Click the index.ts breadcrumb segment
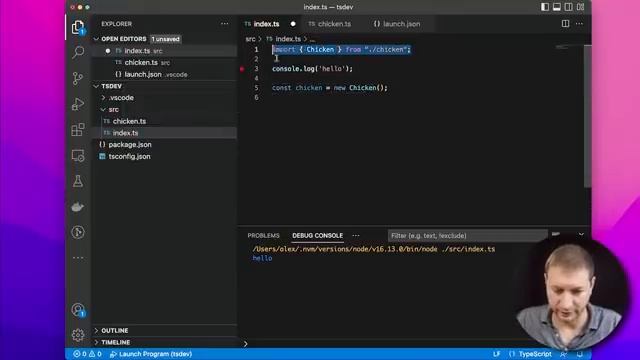 tap(288, 39)
